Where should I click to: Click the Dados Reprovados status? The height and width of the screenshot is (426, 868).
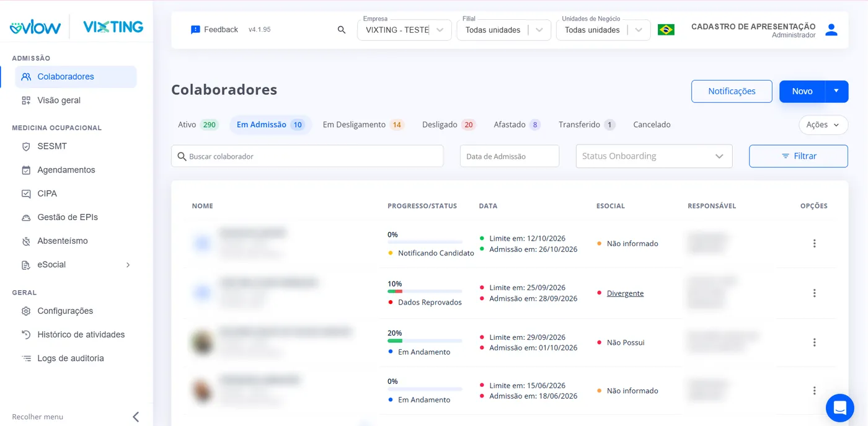click(x=430, y=303)
